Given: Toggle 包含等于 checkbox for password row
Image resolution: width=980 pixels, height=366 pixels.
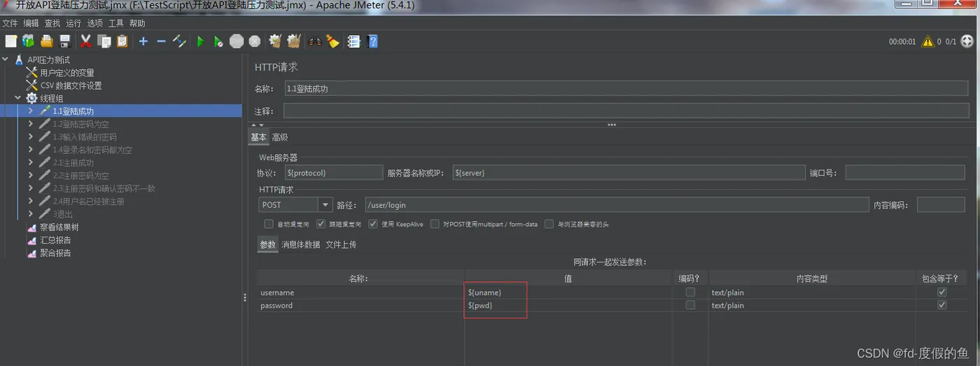Looking at the screenshot, I should tap(941, 305).
